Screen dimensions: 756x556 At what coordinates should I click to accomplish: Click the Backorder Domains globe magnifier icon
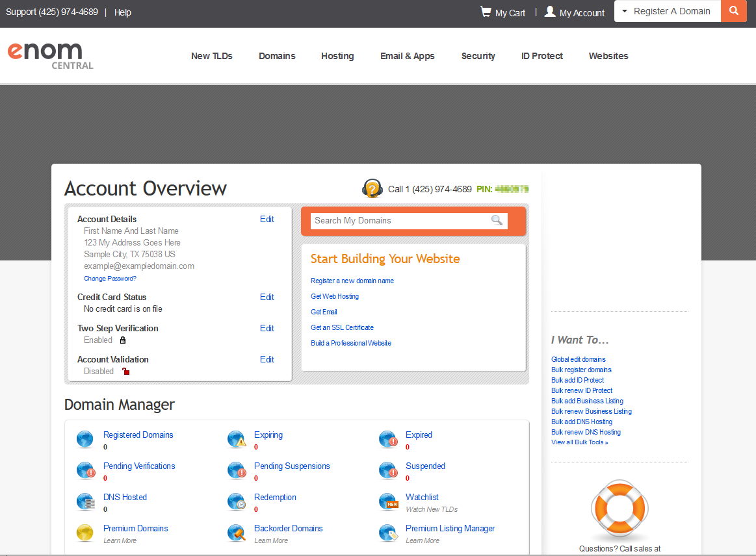coord(236,533)
